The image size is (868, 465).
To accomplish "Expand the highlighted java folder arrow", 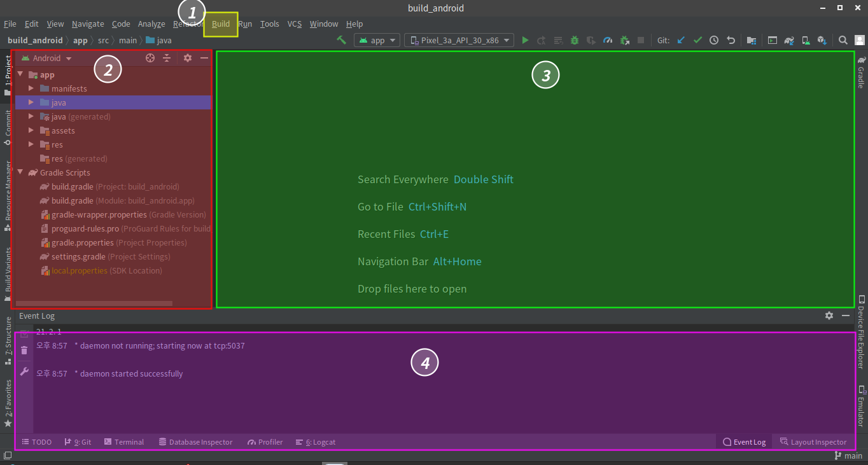I will tap(31, 102).
